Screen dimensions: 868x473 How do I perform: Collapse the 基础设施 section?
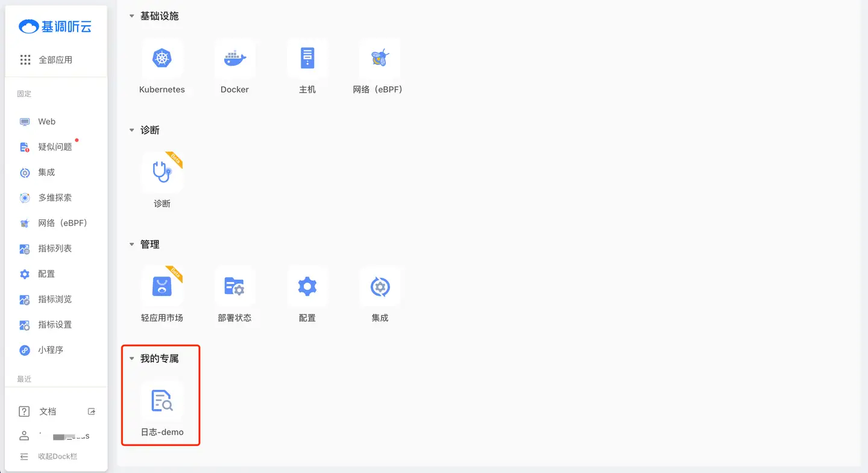132,16
